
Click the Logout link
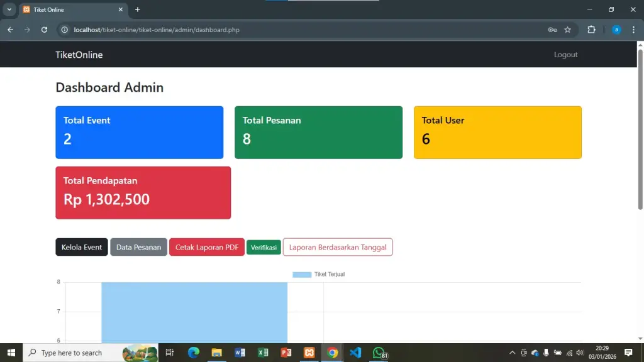pyautogui.click(x=565, y=55)
